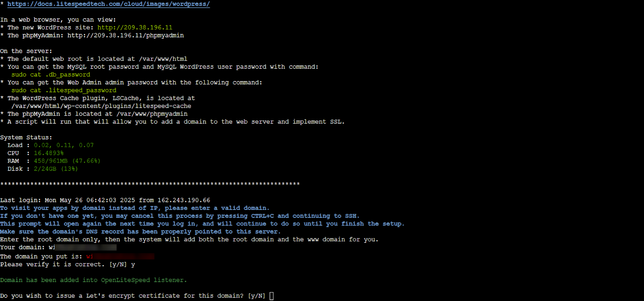Click the phpMyAdmin URL text
This screenshot has width=644, height=301.
[126, 35]
